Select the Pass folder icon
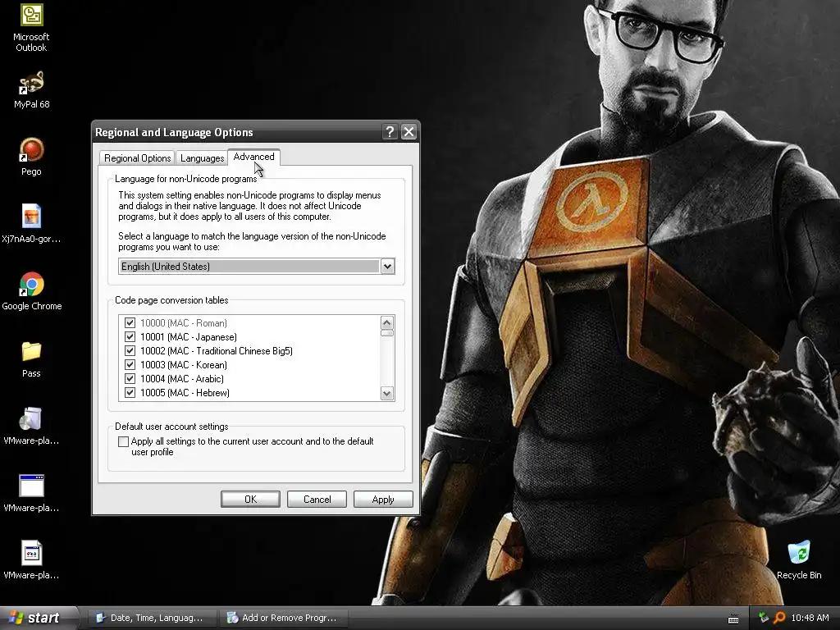The height and width of the screenshot is (630, 840). [x=31, y=359]
